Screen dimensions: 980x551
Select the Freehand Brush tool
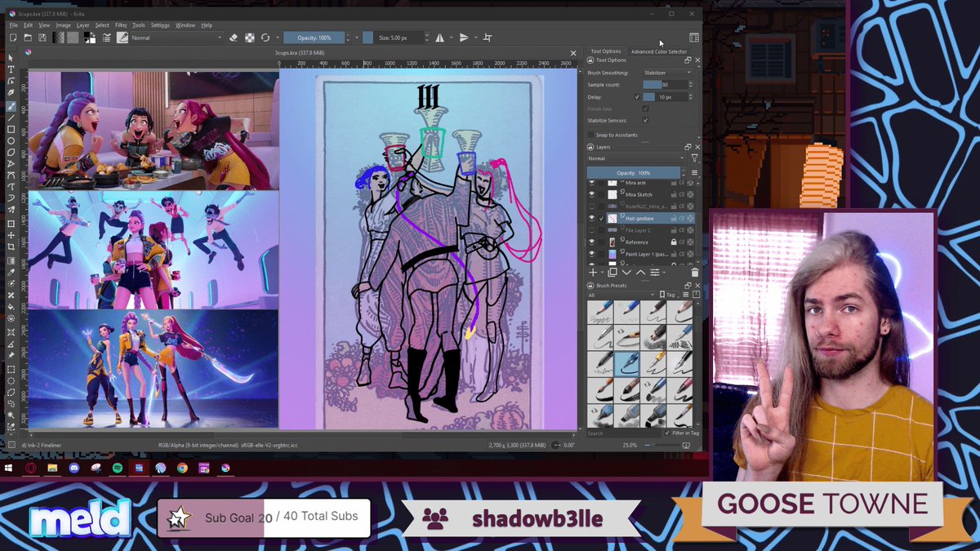(x=11, y=106)
